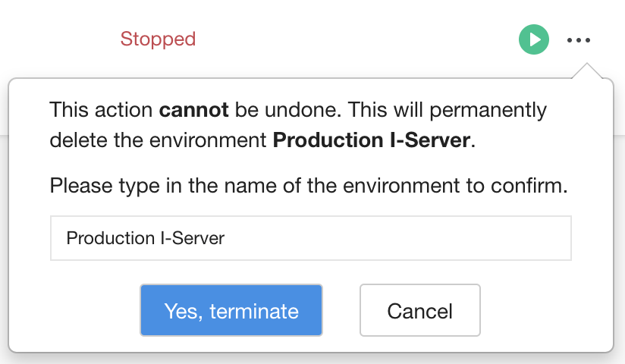Dismiss the dialog with the Cancel button

click(x=420, y=310)
